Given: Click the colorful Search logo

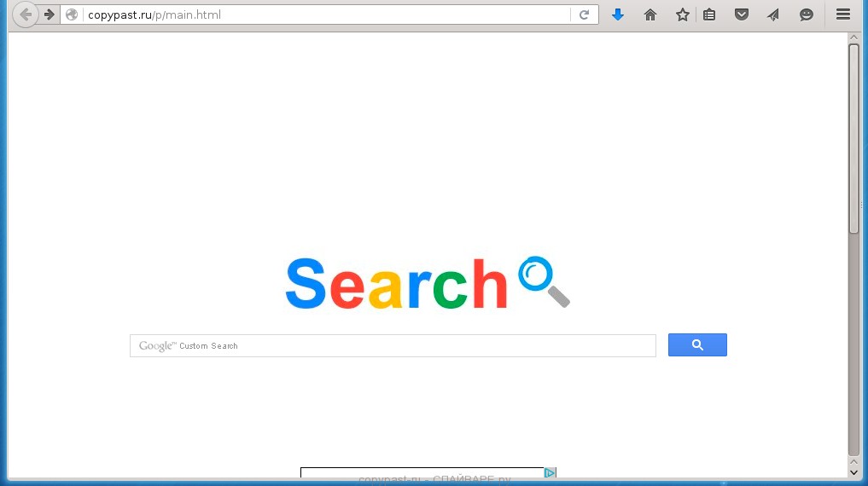Looking at the screenshot, I should tap(428, 282).
